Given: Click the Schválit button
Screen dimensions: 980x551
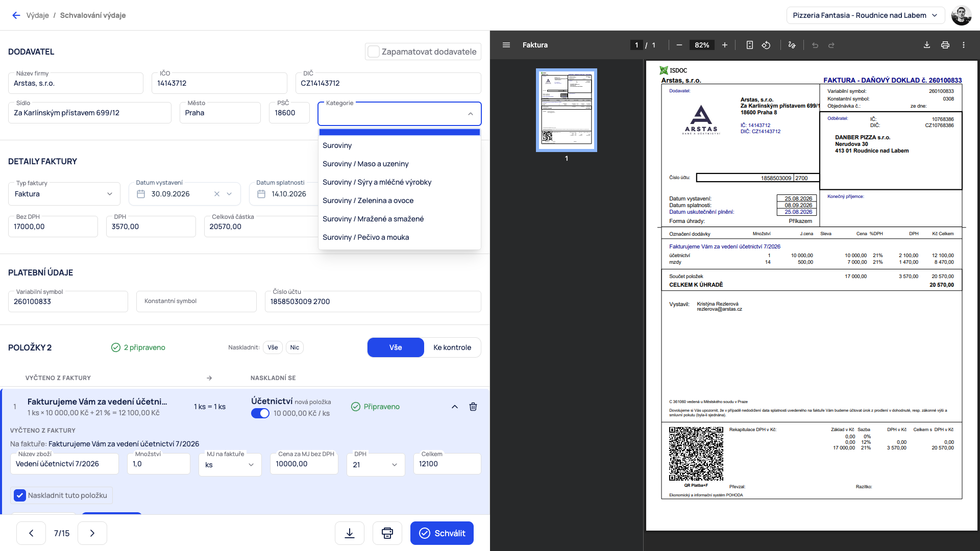Looking at the screenshot, I should 442,533.
